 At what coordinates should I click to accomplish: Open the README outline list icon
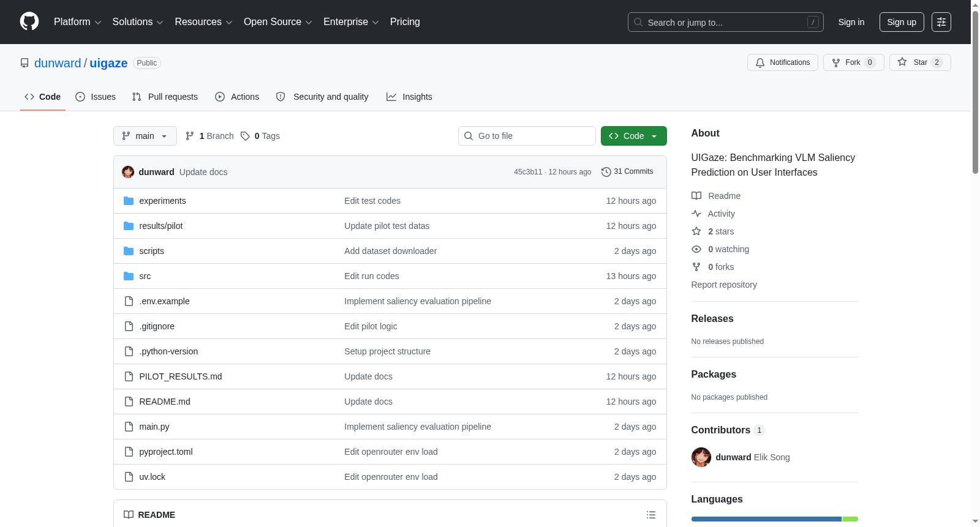(x=651, y=515)
